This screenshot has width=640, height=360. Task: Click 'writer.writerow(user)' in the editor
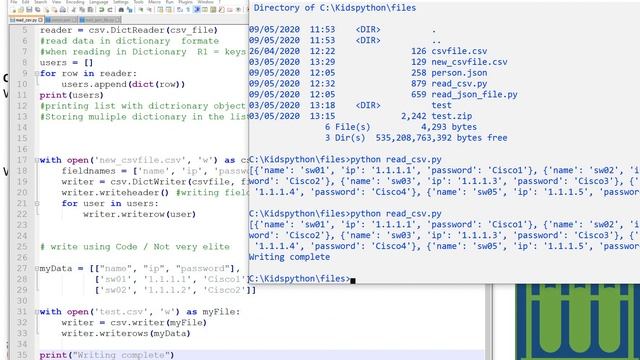tap(140, 214)
